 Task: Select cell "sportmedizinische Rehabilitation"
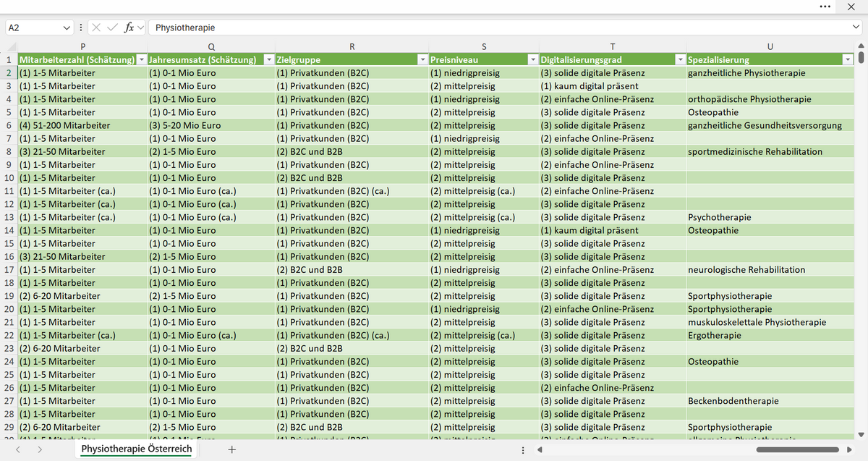(x=770, y=152)
